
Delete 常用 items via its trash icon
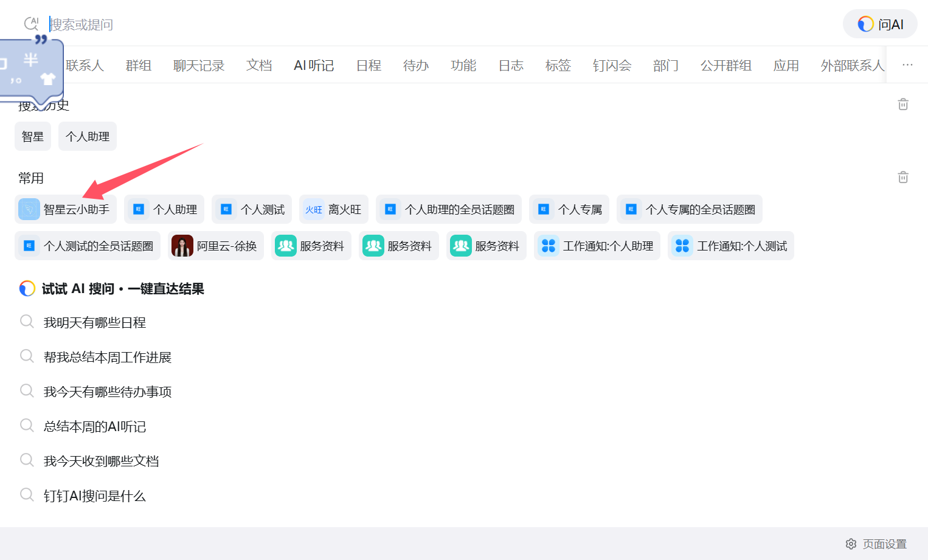pyautogui.click(x=903, y=176)
